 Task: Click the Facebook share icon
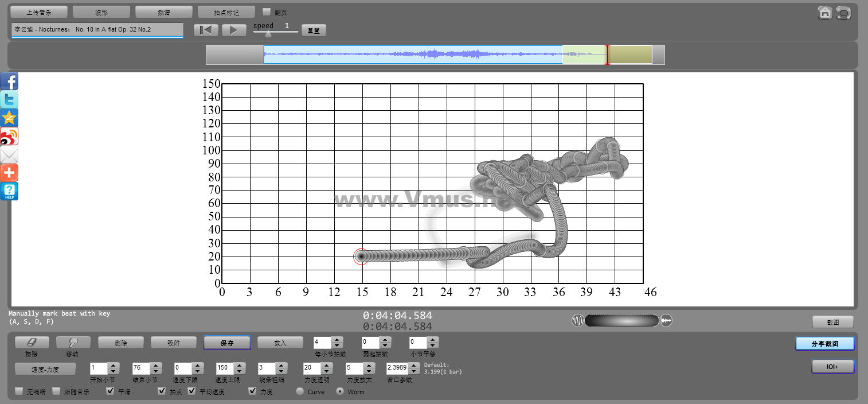click(9, 81)
